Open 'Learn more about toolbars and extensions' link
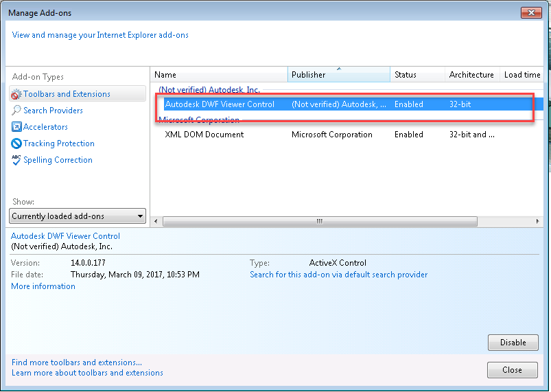 coord(87,373)
